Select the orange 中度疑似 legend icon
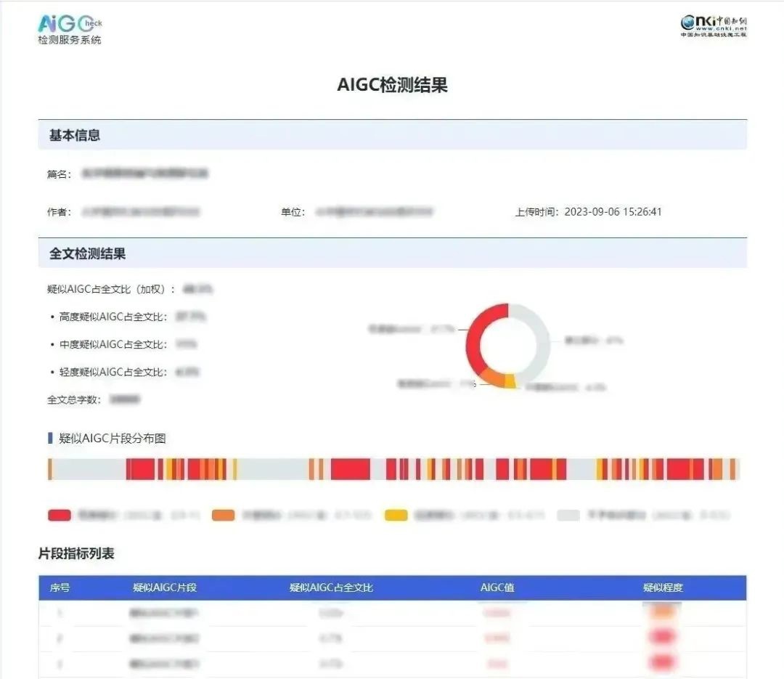 tap(225, 514)
